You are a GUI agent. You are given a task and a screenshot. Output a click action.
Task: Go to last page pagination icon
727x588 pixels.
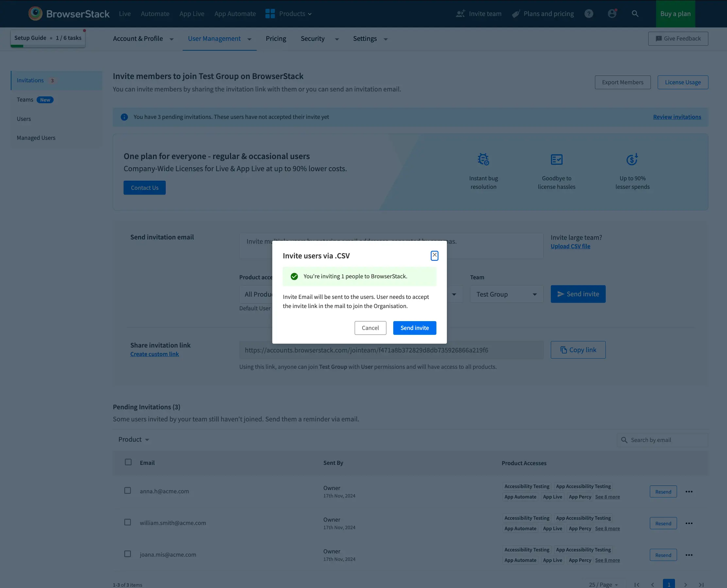701,585
